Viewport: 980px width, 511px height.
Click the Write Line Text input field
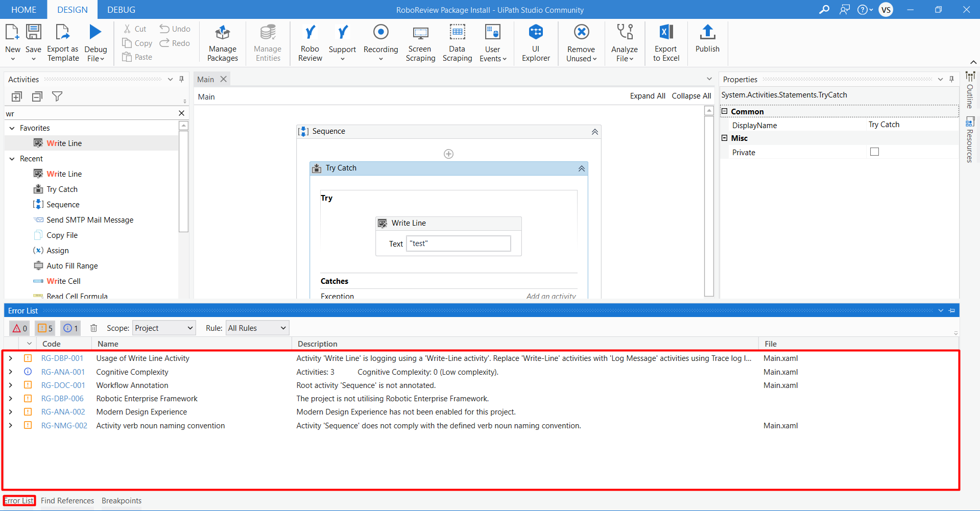click(459, 244)
